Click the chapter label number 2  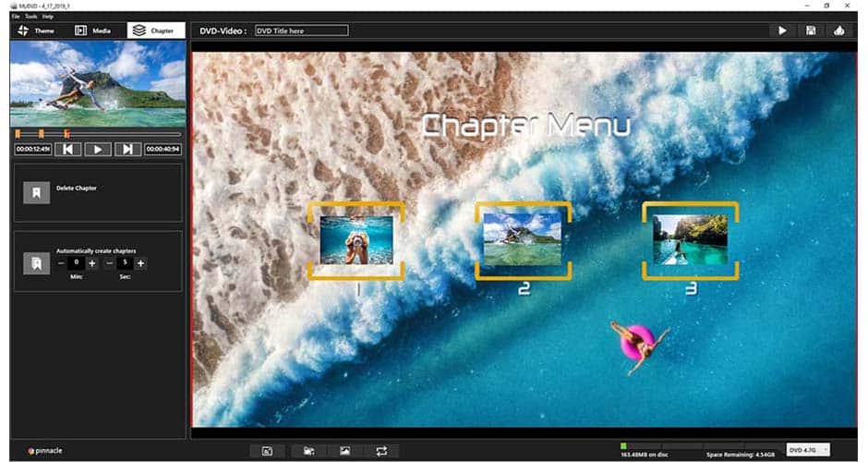pyautogui.click(x=524, y=288)
